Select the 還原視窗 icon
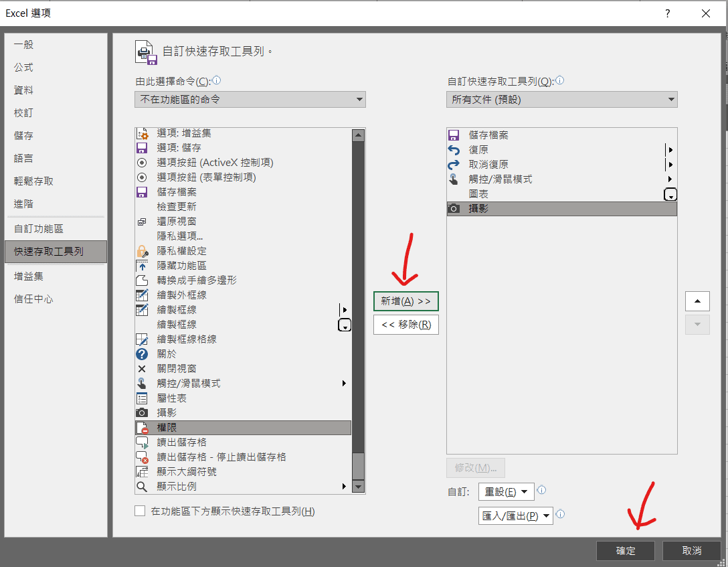 pos(142,222)
